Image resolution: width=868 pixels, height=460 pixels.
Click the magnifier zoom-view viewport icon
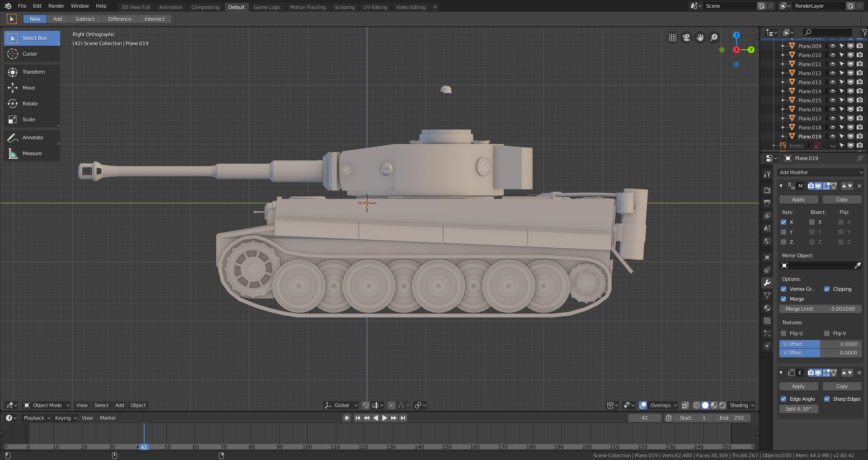point(714,38)
